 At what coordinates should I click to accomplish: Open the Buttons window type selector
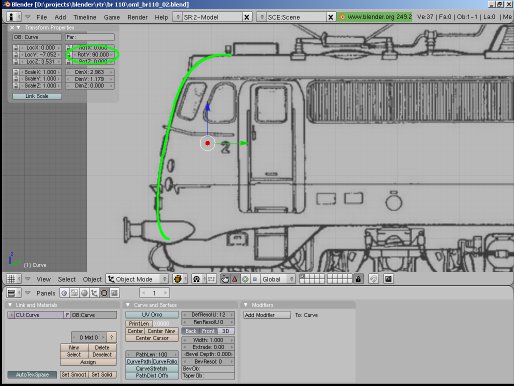[x=14, y=293]
